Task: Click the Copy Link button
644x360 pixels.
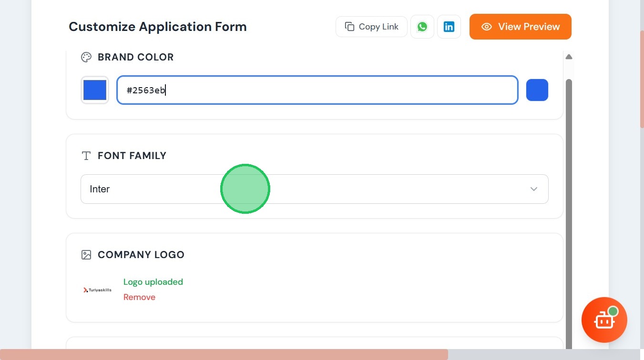Action: 371,27
